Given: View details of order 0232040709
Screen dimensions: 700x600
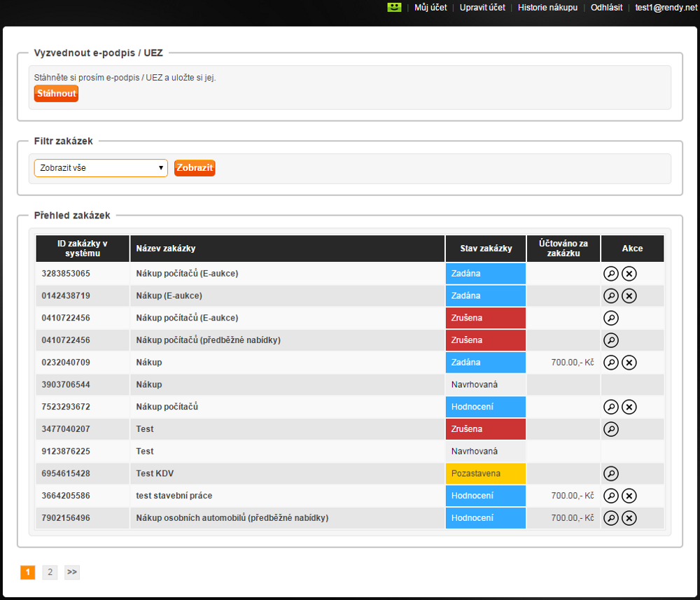Looking at the screenshot, I should click(x=610, y=363).
